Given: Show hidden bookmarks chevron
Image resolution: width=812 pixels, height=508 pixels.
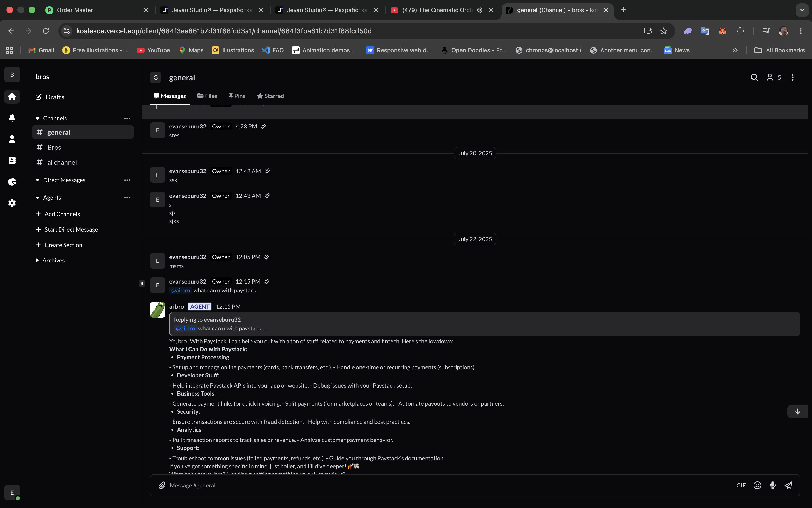Looking at the screenshot, I should (735, 50).
